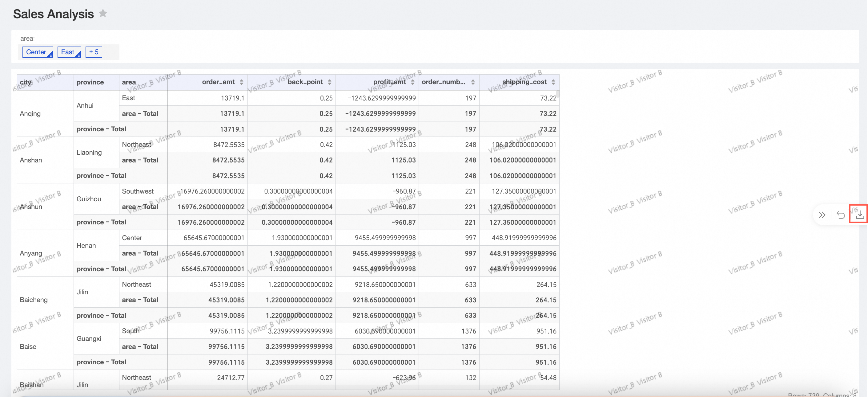Click the download/export icon
Viewport: 868px width, 397px height.
point(859,215)
